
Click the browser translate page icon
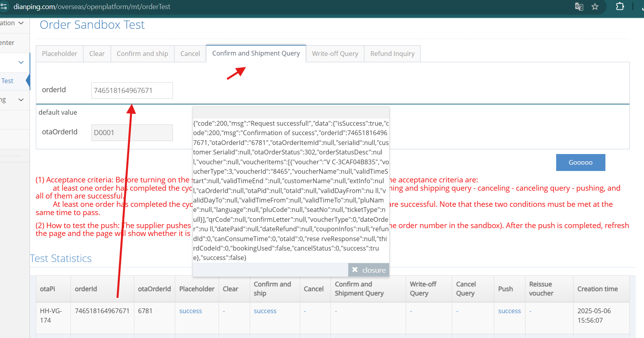pyautogui.click(x=579, y=7)
